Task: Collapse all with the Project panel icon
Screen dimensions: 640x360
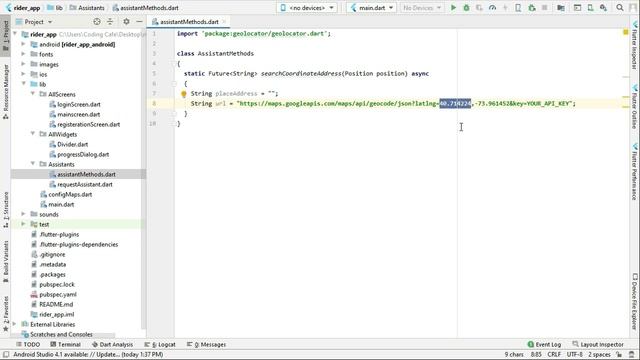Action: coord(110,22)
